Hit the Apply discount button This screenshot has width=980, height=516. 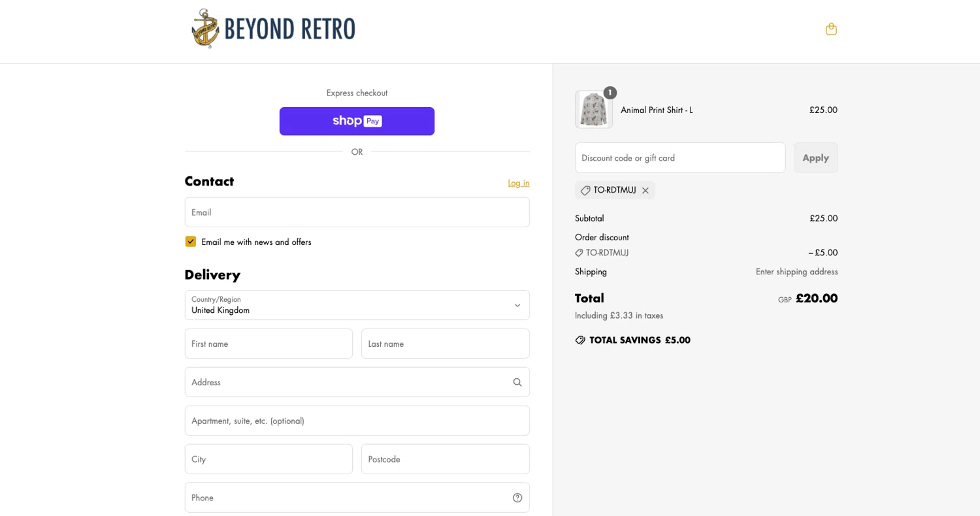click(815, 157)
